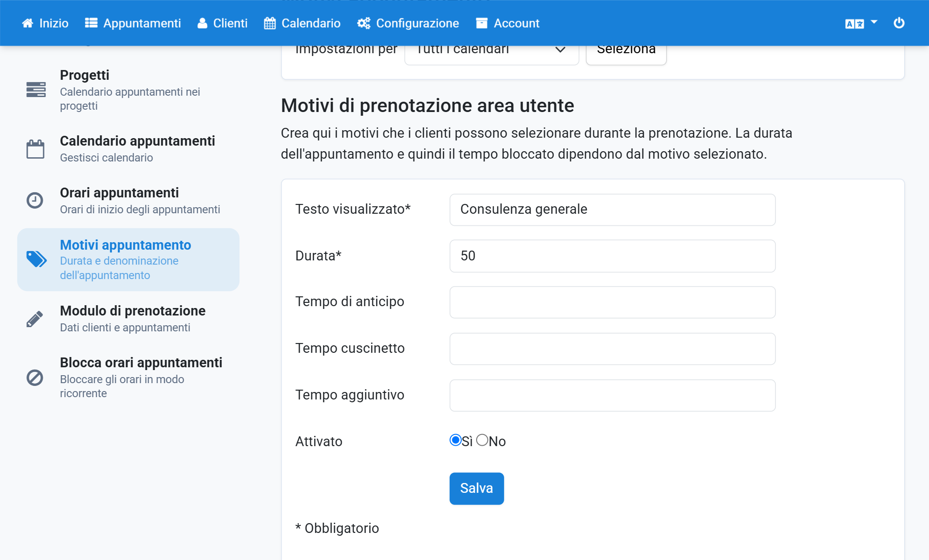This screenshot has height=560, width=929.
Task: Open Blocca orari appuntamenti section
Action: pyautogui.click(x=128, y=378)
